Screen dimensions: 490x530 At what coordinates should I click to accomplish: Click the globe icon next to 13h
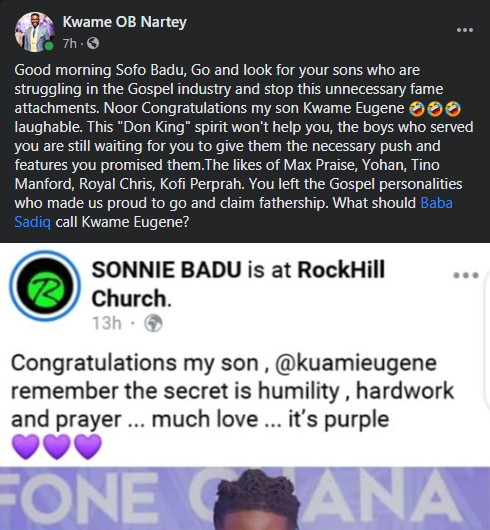coord(153,323)
